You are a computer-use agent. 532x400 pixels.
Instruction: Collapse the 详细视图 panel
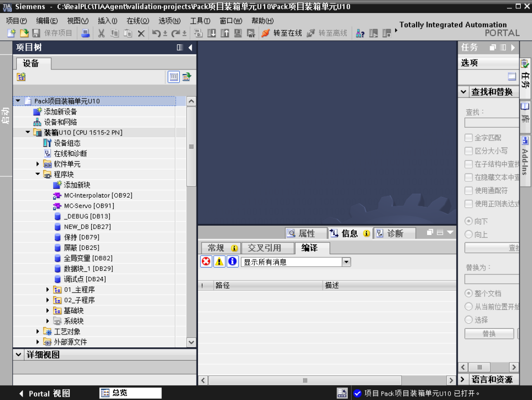(18, 355)
